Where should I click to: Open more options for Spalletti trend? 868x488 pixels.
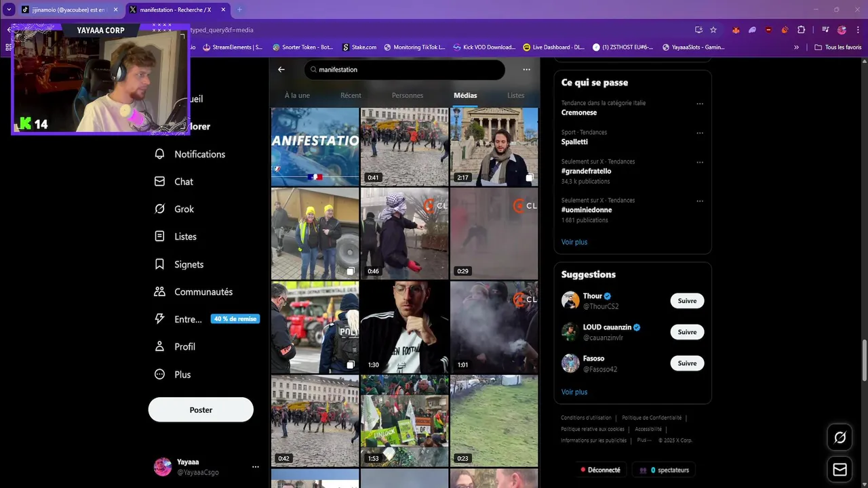click(x=700, y=133)
